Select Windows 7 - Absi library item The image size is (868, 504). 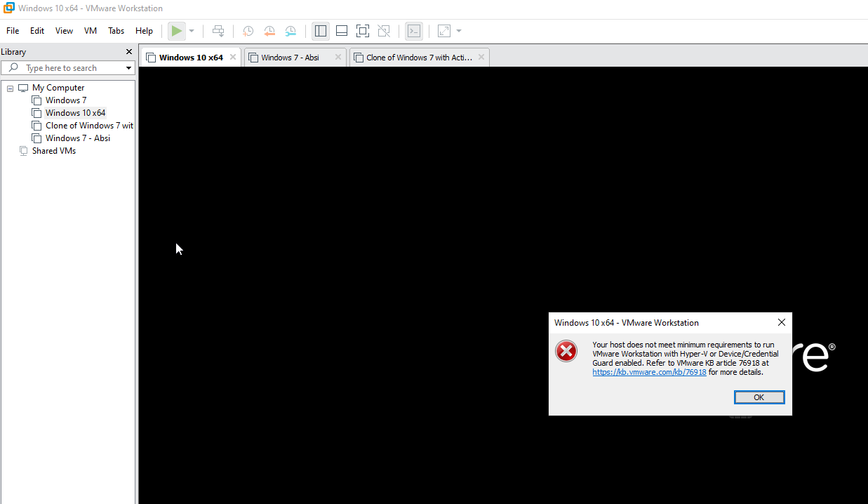78,138
